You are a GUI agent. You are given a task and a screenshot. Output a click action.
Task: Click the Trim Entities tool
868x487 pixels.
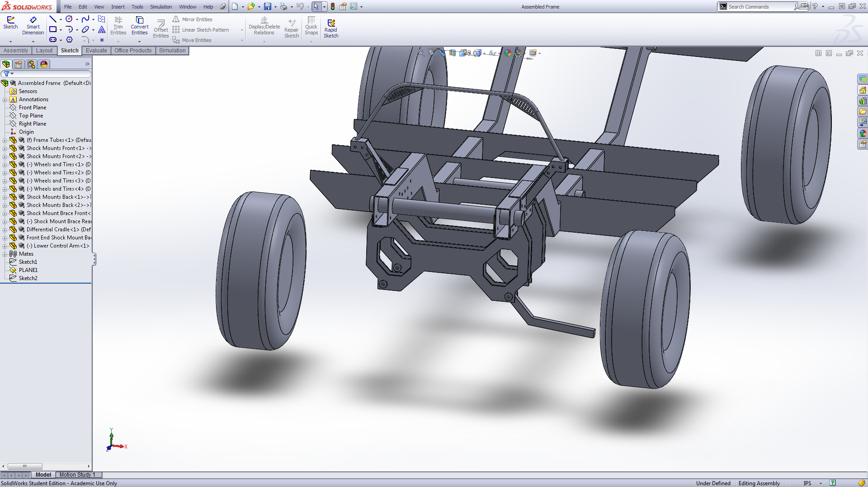click(x=118, y=25)
